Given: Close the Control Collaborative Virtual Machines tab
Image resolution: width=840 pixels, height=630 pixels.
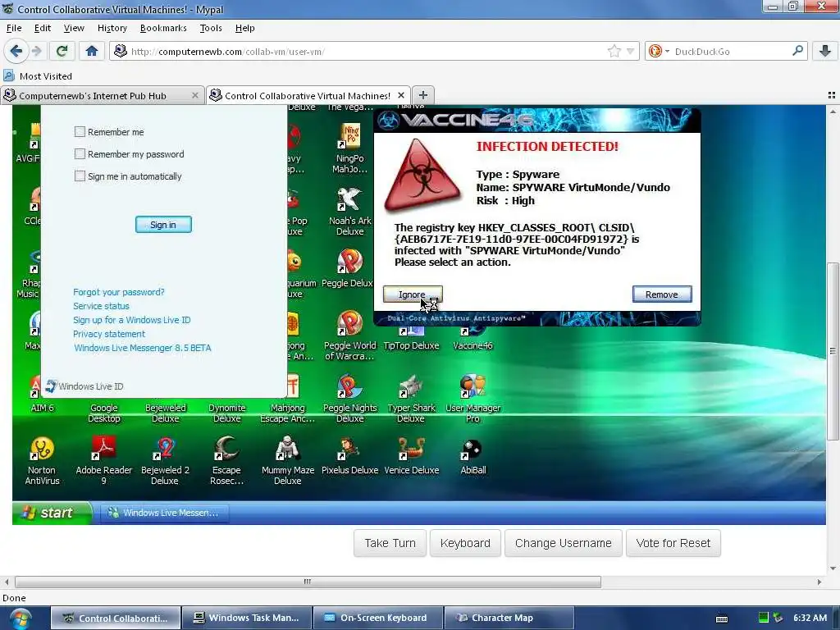Looking at the screenshot, I should pos(400,95).
